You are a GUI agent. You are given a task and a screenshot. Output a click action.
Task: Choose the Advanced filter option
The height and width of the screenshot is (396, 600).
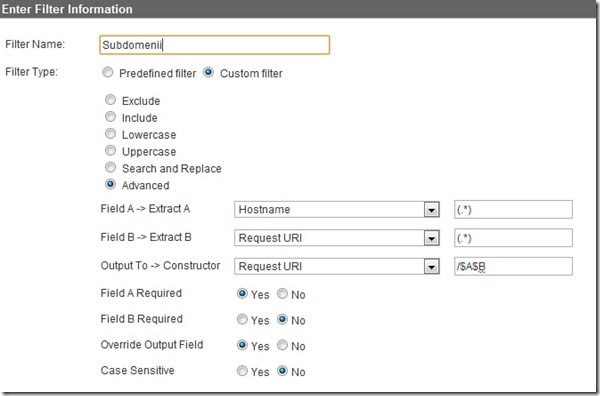click(x=110, y=184)
